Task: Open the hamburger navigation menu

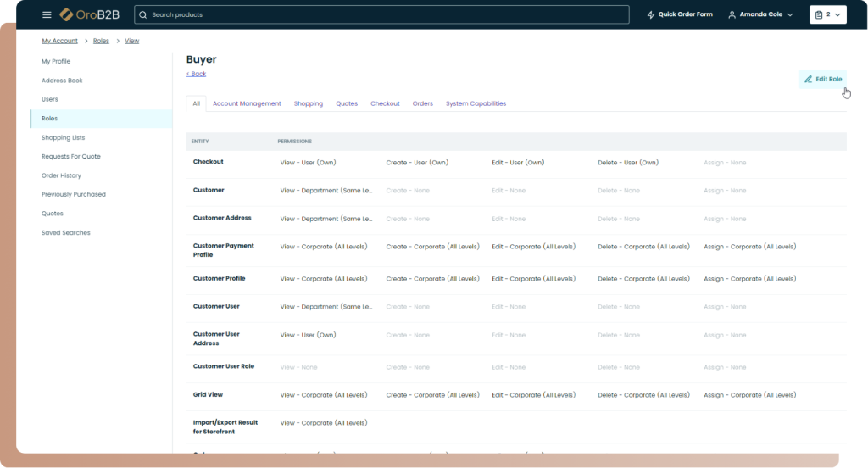Action: tap(47, 14)
